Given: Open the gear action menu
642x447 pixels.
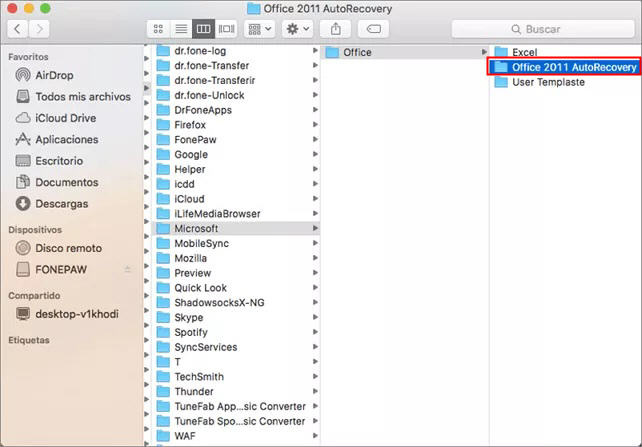Looking at the screenshot, I should click(297, 29).
